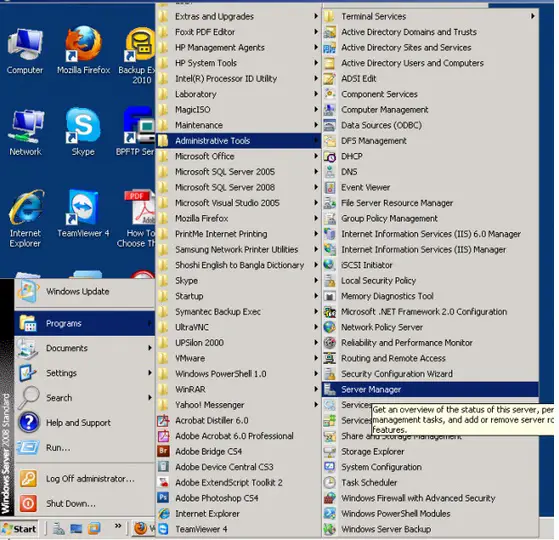This screenshot has width=559, height=540.
Task: Expand the Microsoft Office submenu arrow
Action: [x=316, y=156]
